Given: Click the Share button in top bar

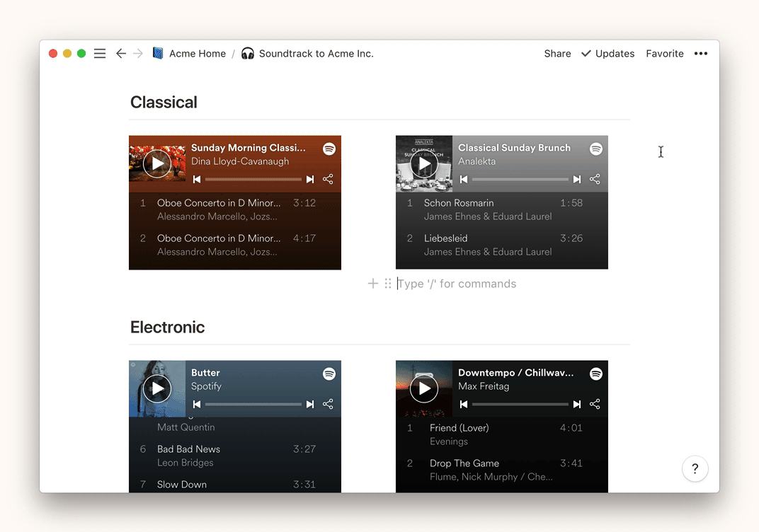Looking at the screenshot, I should coord(557,54).
